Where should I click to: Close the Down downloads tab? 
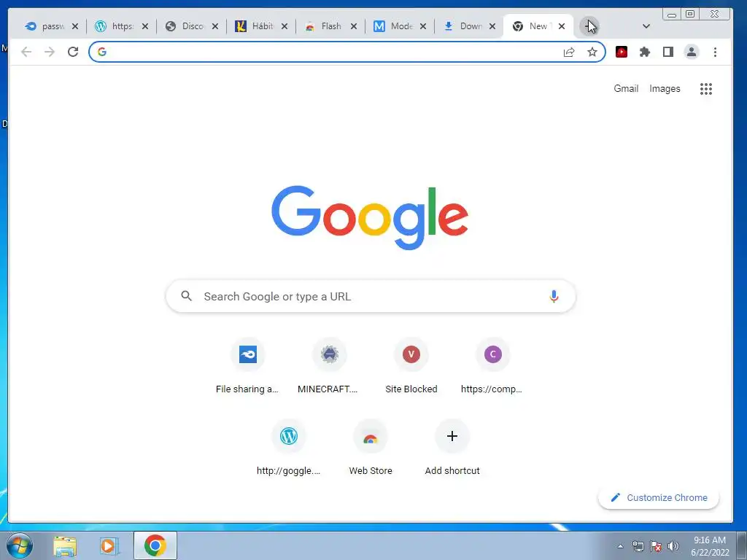click(x=492, y=26)
